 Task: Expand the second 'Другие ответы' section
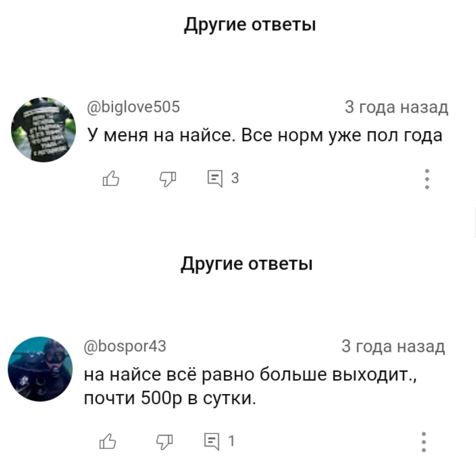click(247, 264)
